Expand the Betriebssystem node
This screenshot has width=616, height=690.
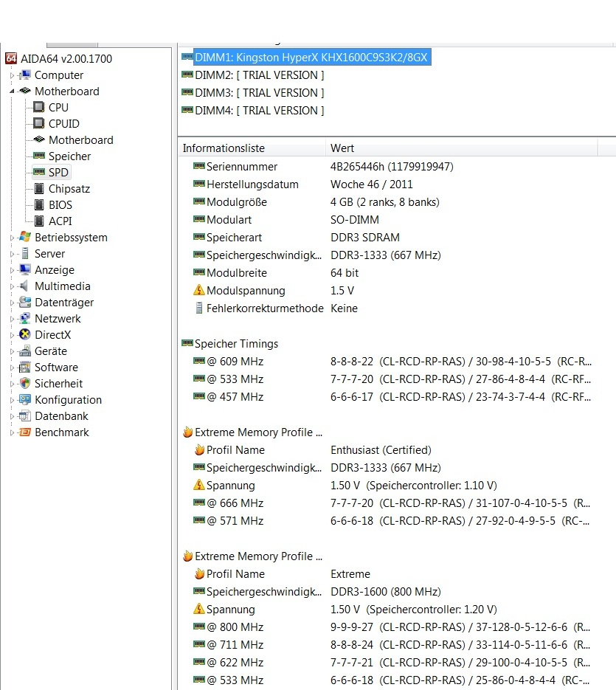pos(12,238)
